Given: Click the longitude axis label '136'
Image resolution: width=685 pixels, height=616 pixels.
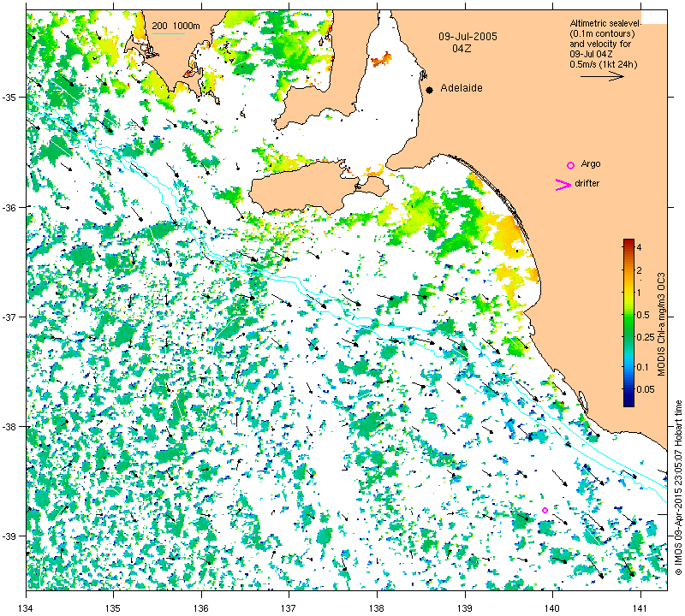Looking at the screenshot, I should point(201,607).
